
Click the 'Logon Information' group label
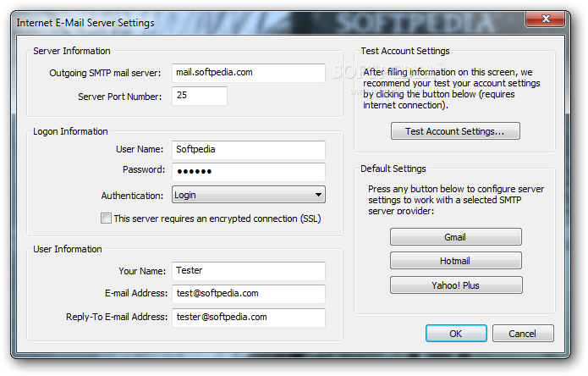pyautogui.click(x=70, y=131)
